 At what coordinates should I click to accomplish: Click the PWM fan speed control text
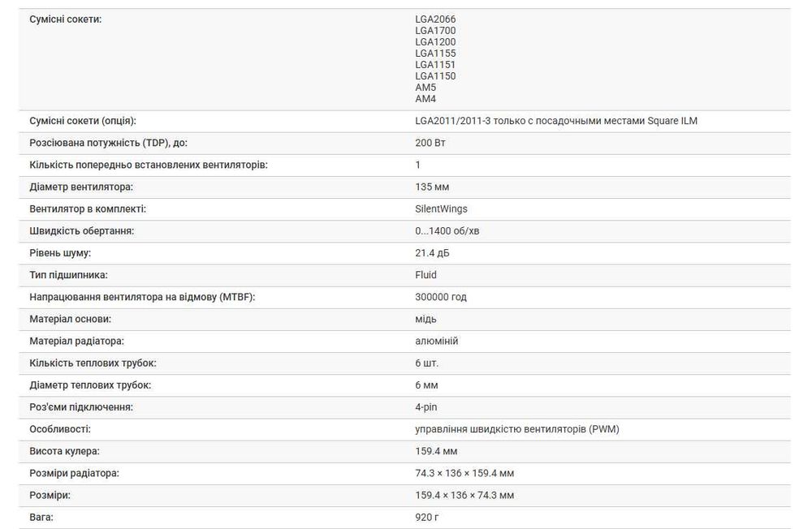[x=516, y=429]
